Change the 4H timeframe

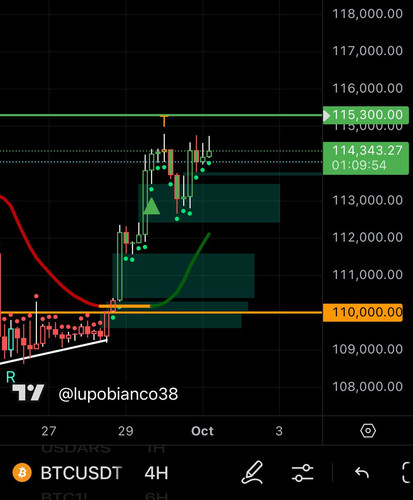pyautogui.click(x=156, y=473)
